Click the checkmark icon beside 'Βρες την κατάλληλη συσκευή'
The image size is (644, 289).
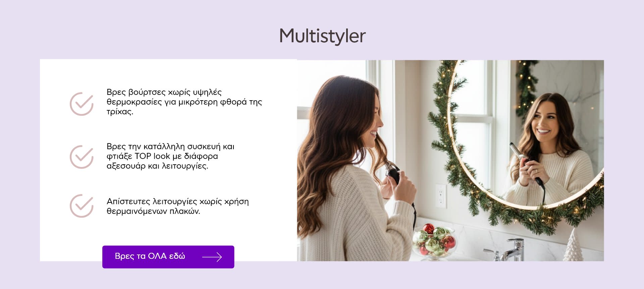pos(82,157)
